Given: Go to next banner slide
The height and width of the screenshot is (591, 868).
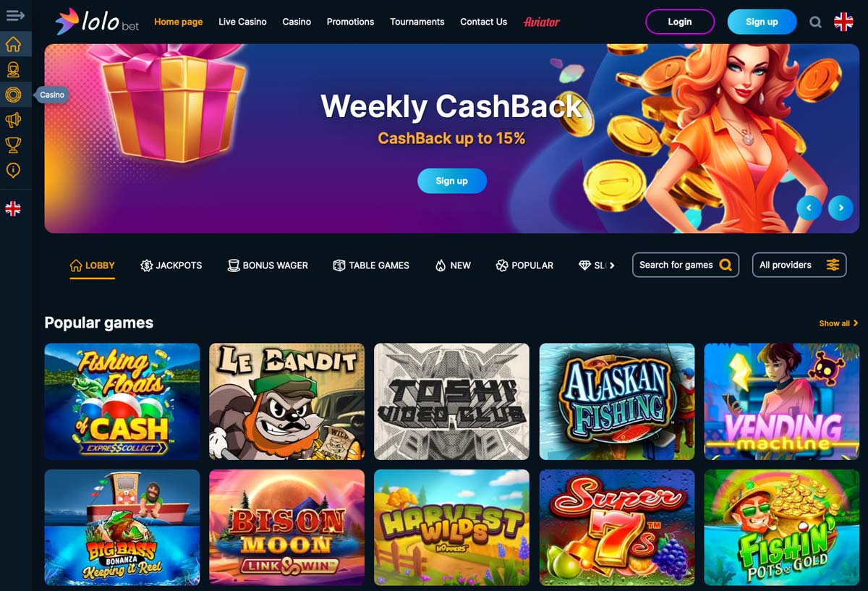Looking at the screenshot, I should (x=841, y=208).
